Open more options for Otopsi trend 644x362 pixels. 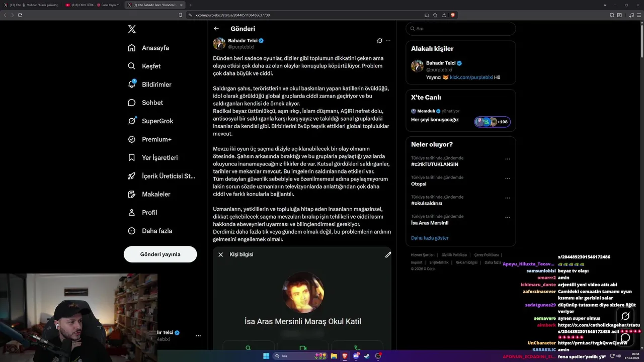click(x=507, y=178)
